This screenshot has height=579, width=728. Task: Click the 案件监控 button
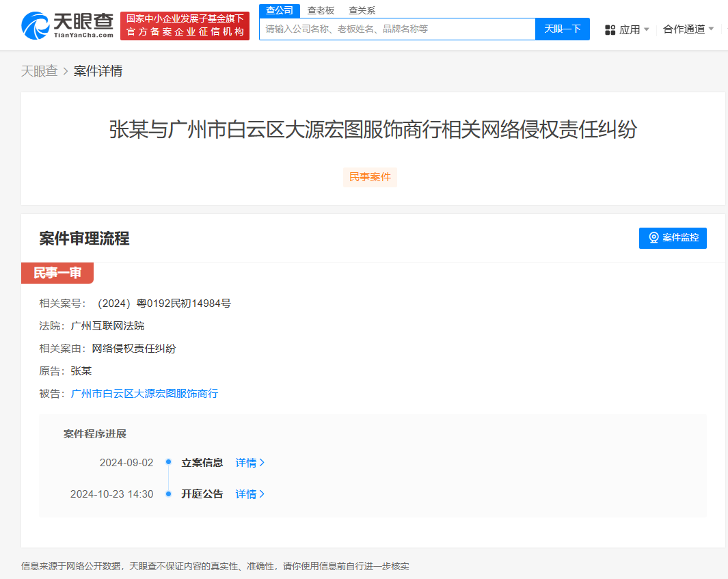(673, 238)
